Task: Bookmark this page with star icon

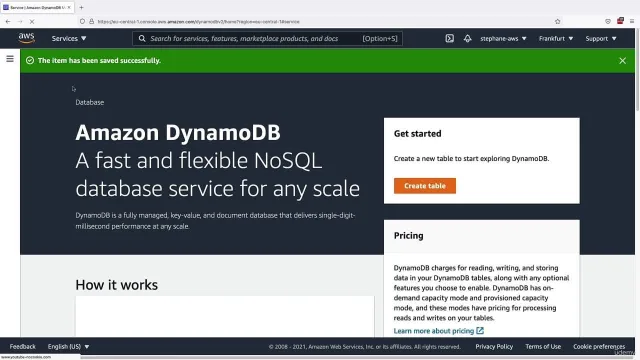Action: (x=558, y=21)
